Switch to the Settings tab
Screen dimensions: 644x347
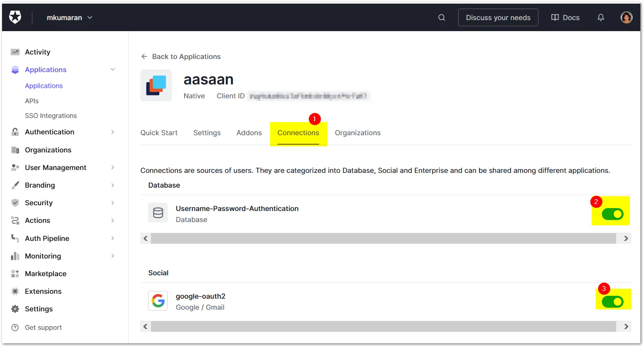207,133
